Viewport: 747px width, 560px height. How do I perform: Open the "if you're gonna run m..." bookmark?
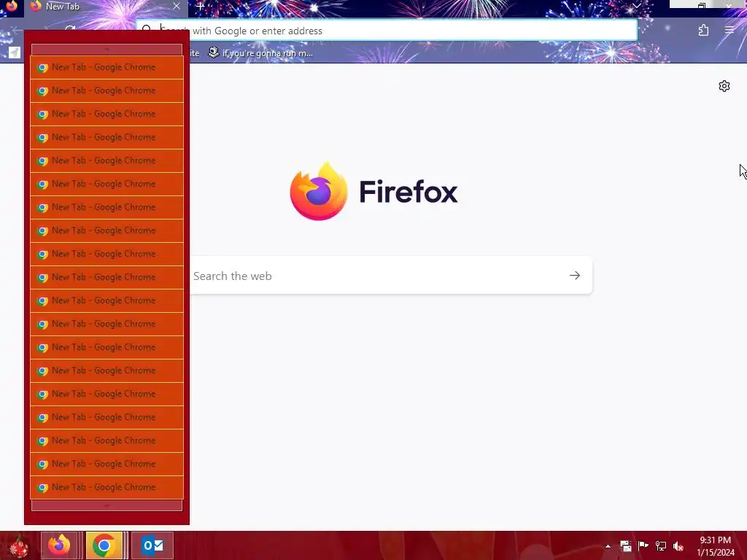261,53
